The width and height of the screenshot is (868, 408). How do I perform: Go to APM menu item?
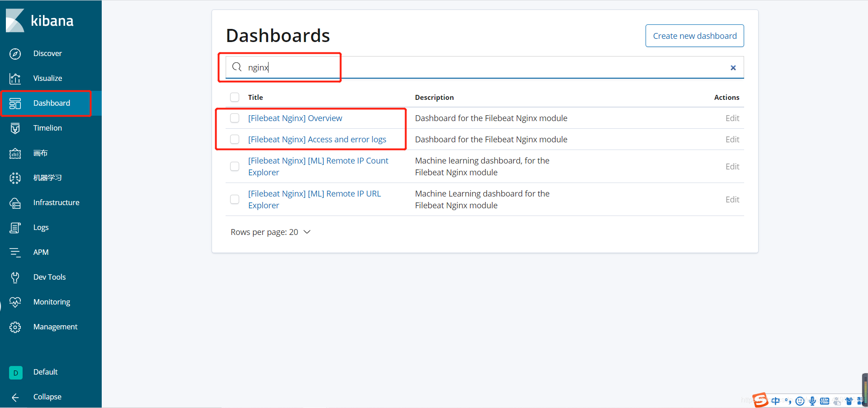[41, 252]
